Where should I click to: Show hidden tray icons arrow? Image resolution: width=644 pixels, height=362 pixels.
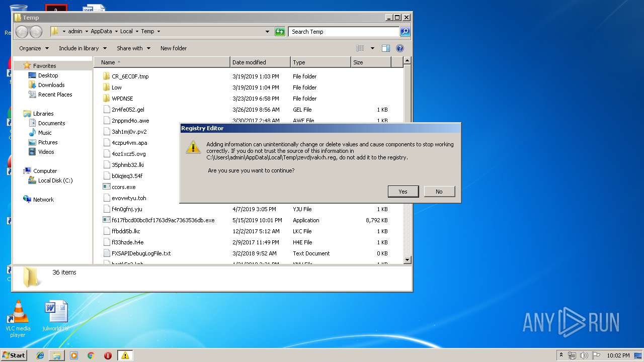[561, 355]
